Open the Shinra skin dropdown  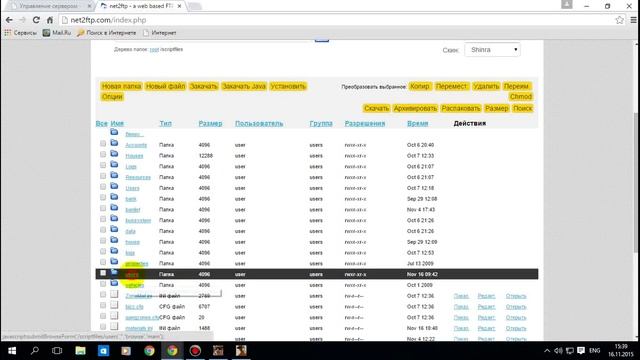point(492,50)
